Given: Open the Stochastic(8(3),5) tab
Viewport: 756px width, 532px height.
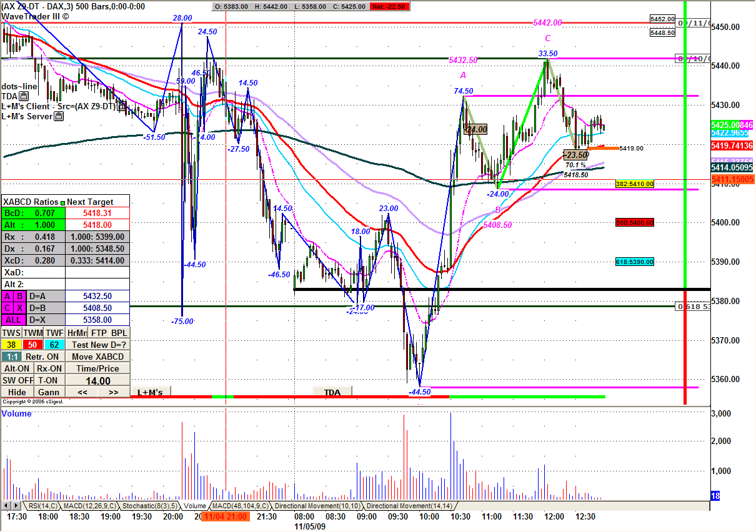Looking at the screenshot, I should pyautogui.click(x=149, y=506).
